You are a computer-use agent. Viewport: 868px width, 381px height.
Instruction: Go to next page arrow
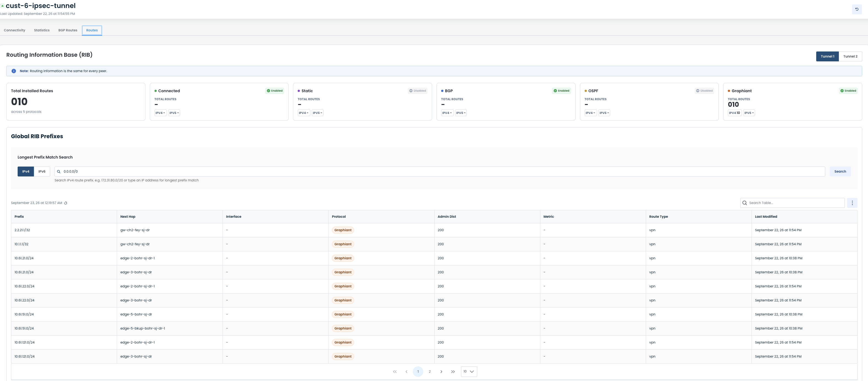click(x=441, y=372)
